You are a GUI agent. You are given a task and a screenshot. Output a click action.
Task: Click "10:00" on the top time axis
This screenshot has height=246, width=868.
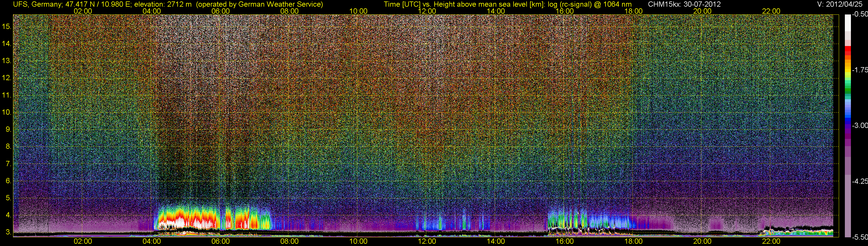click(x=358, y=11)
